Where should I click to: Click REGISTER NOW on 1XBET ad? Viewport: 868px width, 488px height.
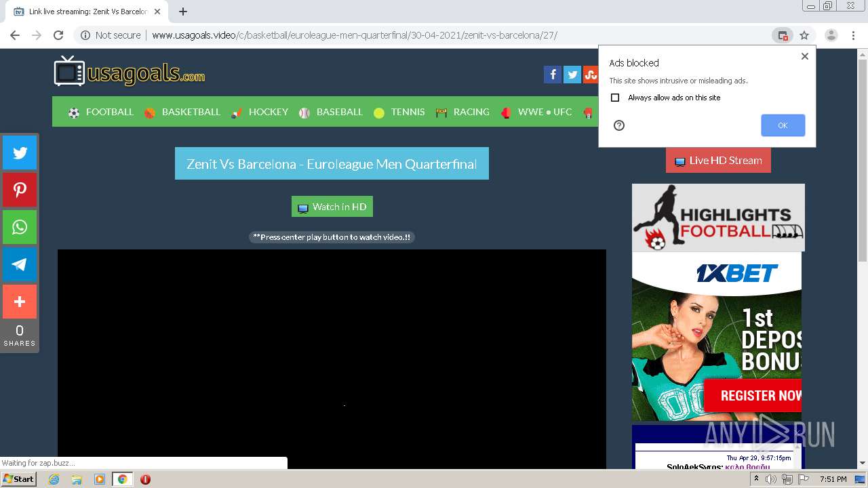tap(753, 396)
